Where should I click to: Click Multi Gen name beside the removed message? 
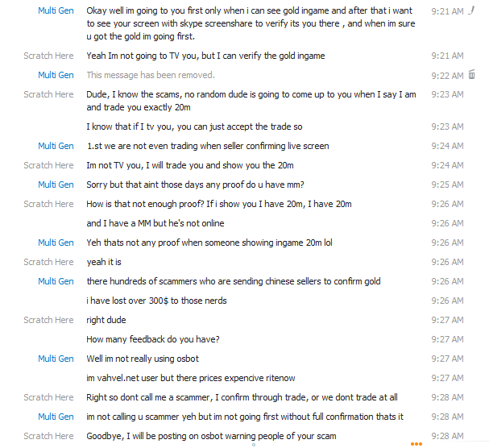pyautogui.click(x=56, y=75)
